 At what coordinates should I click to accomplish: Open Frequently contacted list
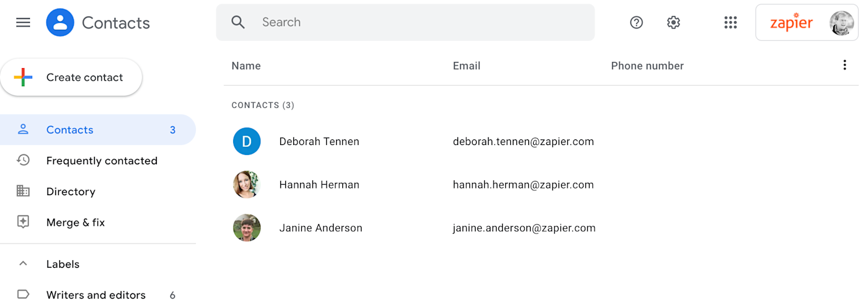(102, 161)
